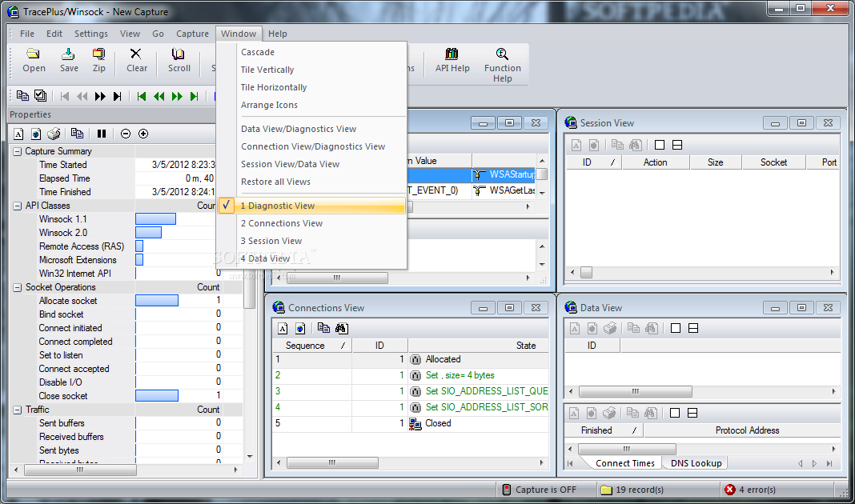Collapse the Socket Operations group

(x=18, y=288)
